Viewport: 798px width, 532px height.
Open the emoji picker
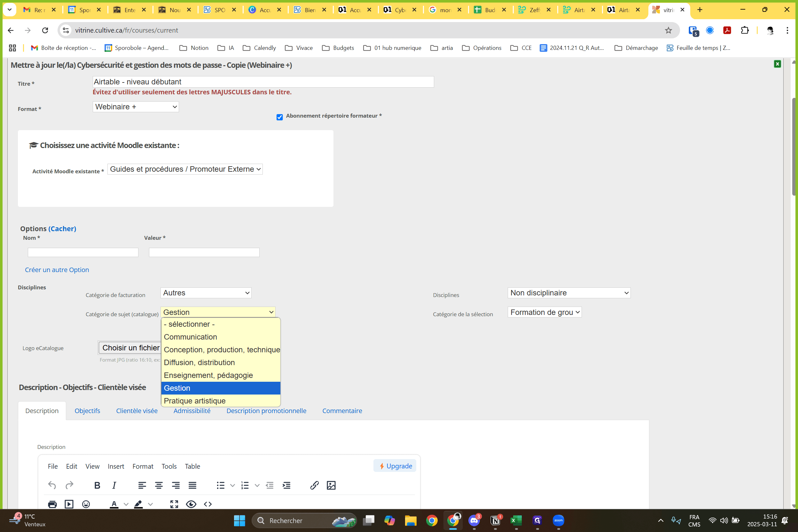click(86, 504)
